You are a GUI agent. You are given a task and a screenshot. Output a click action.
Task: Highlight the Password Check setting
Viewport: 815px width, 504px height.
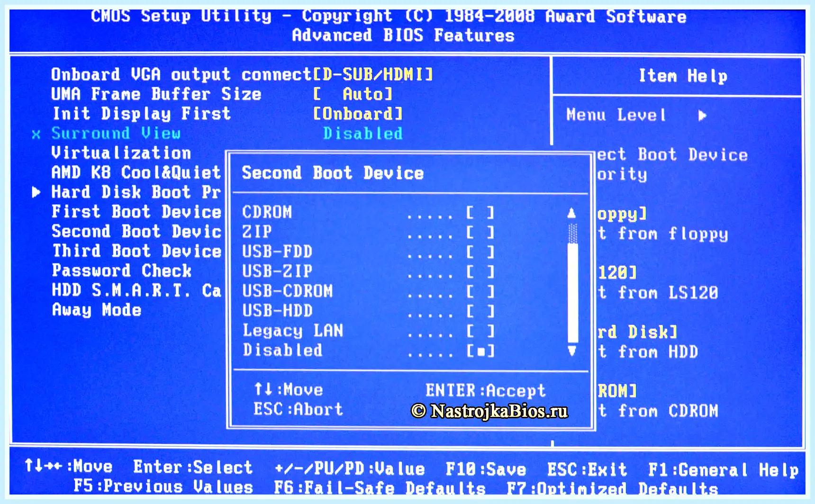point(121,270)
